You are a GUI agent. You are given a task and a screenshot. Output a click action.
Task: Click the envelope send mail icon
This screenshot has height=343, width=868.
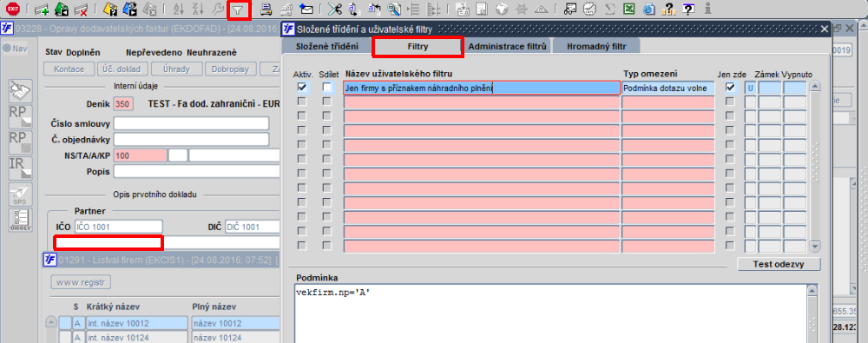[306, 9]
